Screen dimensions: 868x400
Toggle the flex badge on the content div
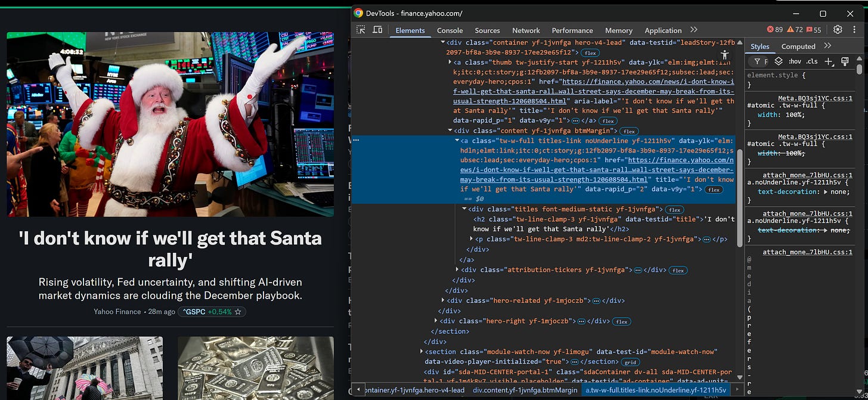click(630, 131)
